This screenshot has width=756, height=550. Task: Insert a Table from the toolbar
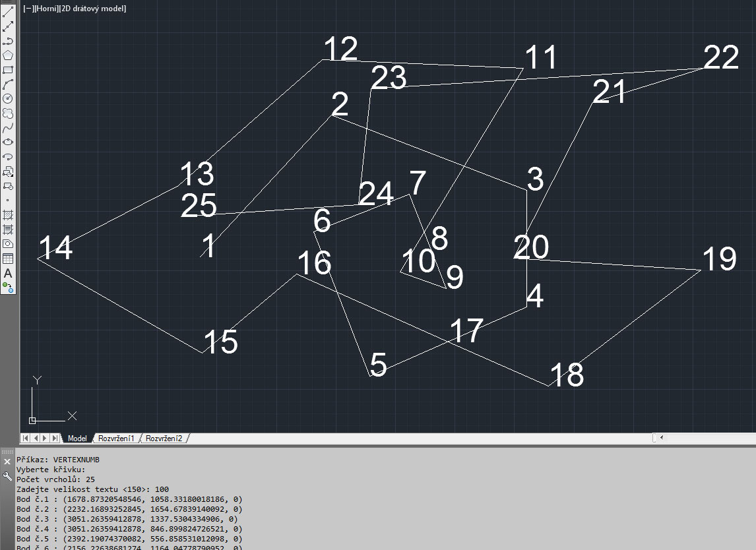[x=8, y=258]
